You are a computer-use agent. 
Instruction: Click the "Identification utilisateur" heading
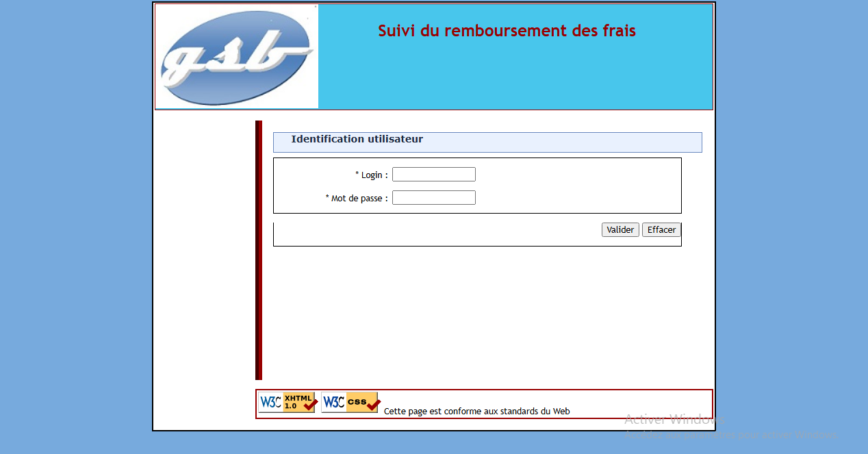point(357,139)
